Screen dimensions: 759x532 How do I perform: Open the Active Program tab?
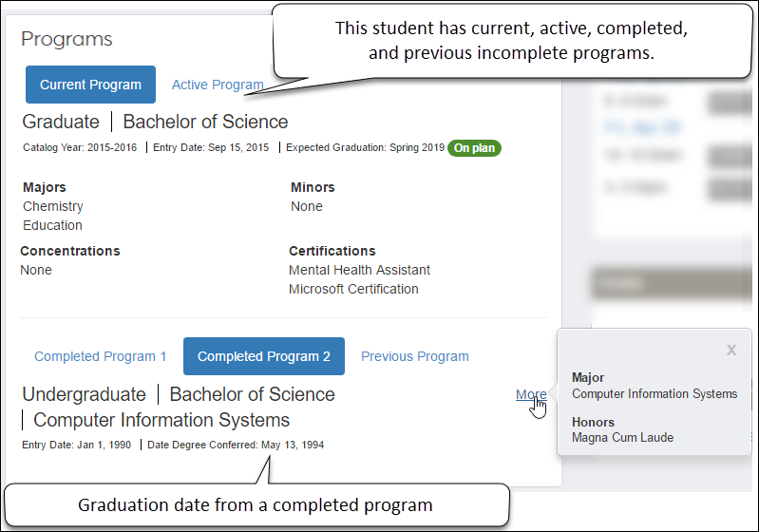(x=218, y=85)
